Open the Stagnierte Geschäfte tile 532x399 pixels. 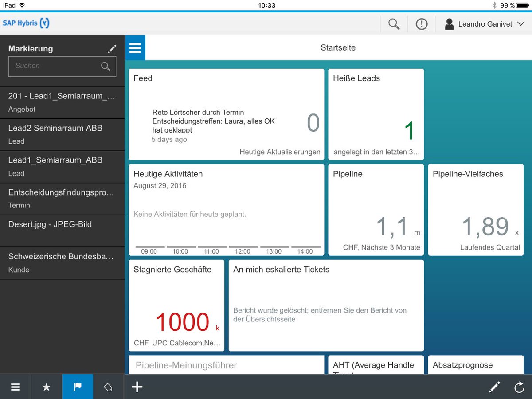(176, 305)
